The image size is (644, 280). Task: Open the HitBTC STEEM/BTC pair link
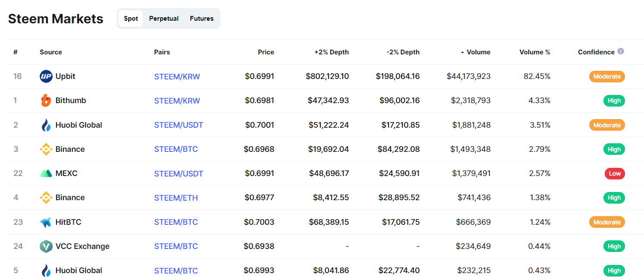click(x=176, y=222)
